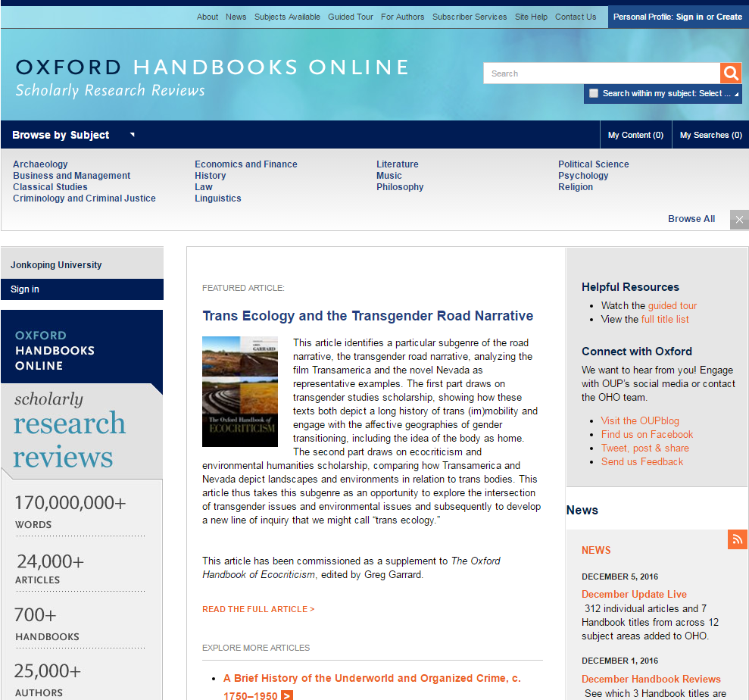Open the About menu item

tap(207, 16)
